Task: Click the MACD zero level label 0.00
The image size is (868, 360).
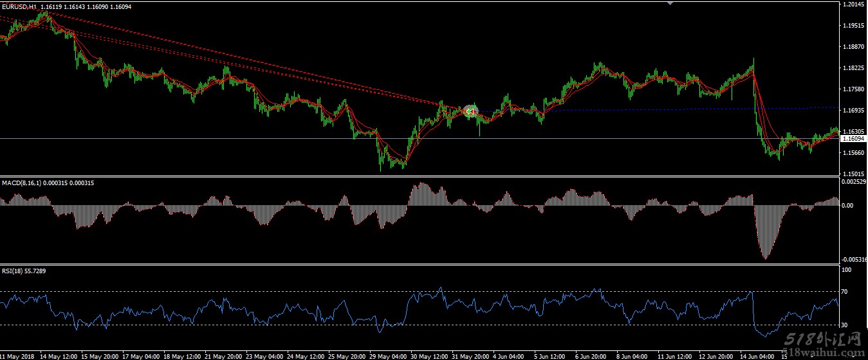Action: tap(849, 206)
